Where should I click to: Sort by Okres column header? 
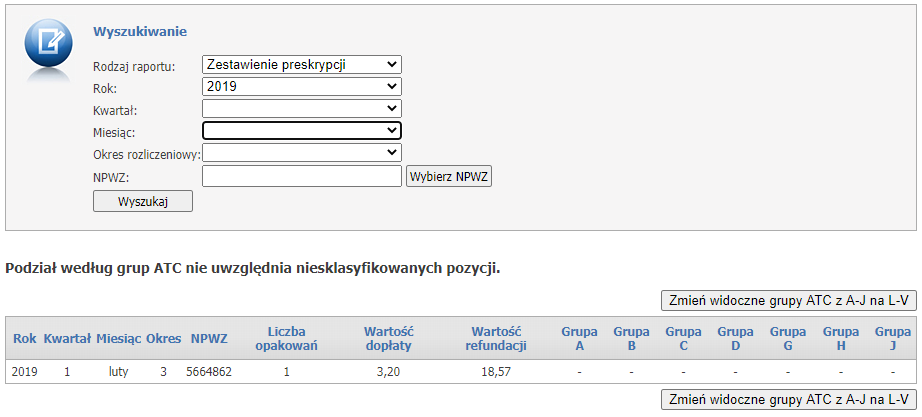pyautogui.click(x=163, y=339)
